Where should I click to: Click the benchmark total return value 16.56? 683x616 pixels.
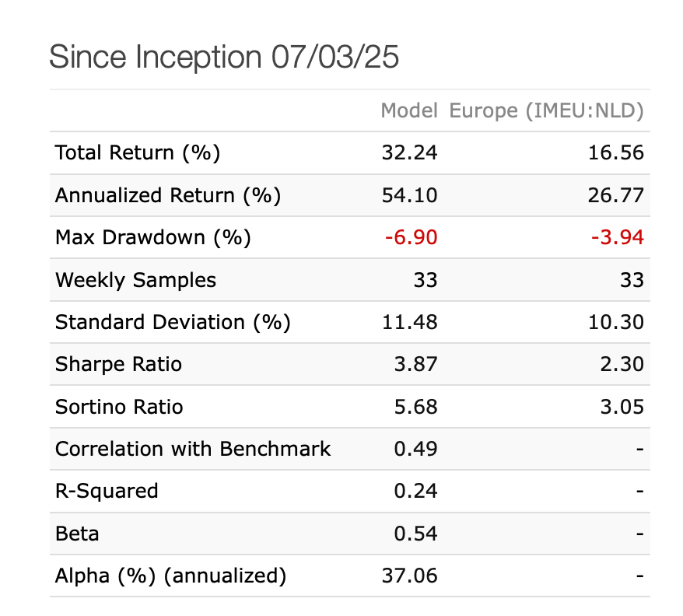point(618,153)
